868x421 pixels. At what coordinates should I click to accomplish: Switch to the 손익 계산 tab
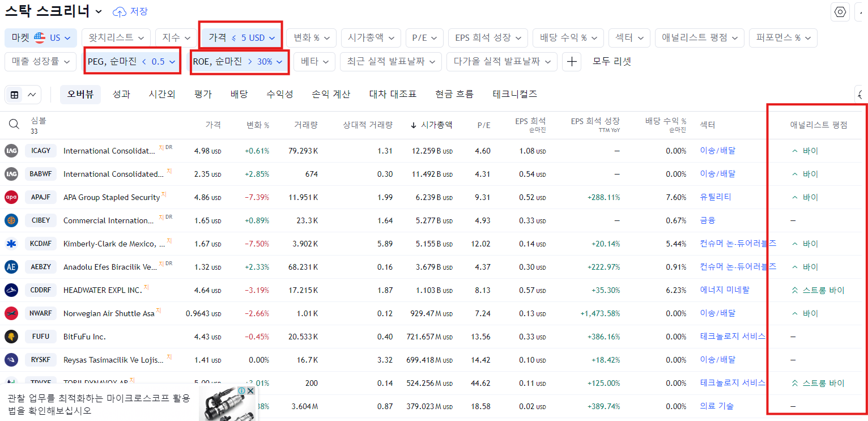pyautogui.click(x=331, y=95)
